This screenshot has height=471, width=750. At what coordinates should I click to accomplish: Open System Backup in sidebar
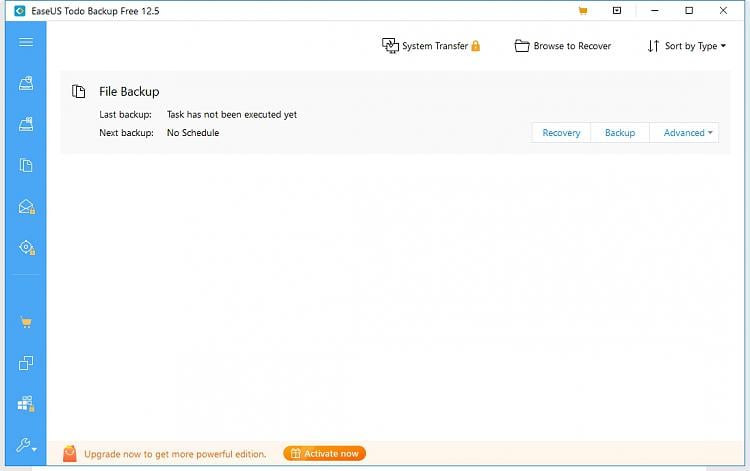[x=26, y=124]
